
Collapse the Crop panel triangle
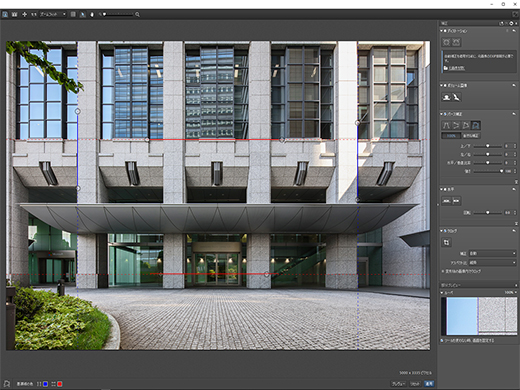point(442,231)
